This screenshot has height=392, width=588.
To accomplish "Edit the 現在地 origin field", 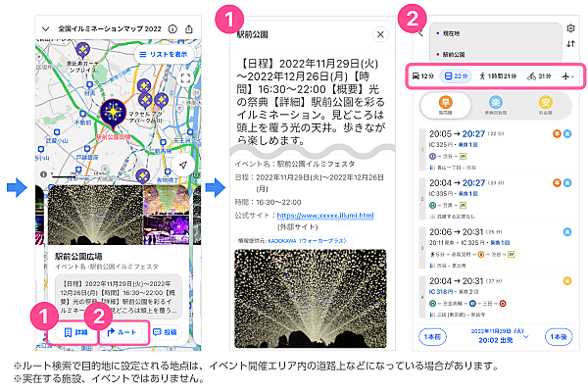I will (x=495, y=33).
